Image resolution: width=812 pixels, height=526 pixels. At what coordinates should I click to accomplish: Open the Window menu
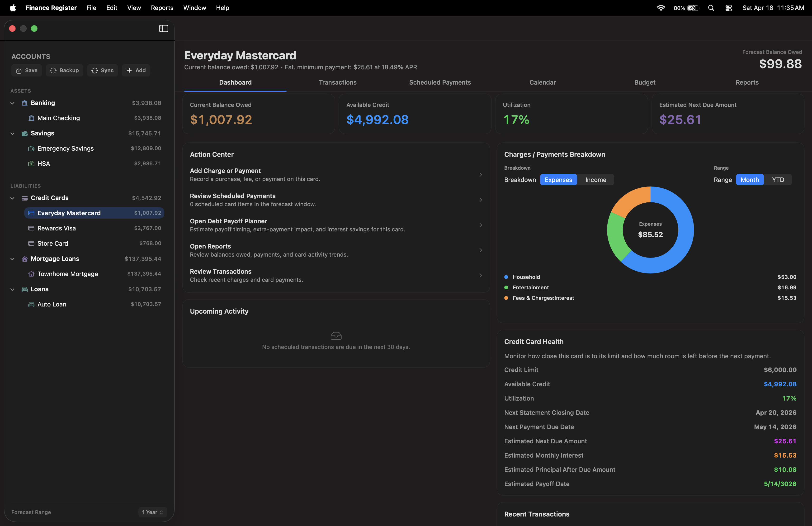tap(194, 8)
